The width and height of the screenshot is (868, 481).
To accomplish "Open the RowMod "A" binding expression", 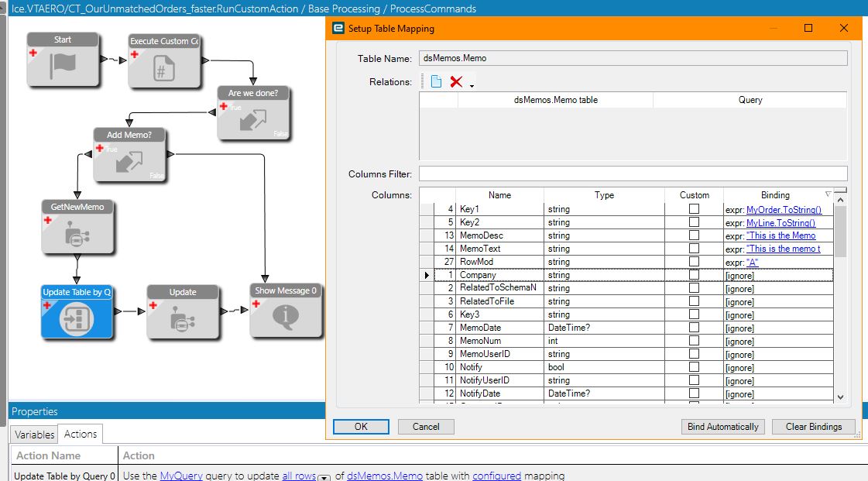I will (753, 263).
